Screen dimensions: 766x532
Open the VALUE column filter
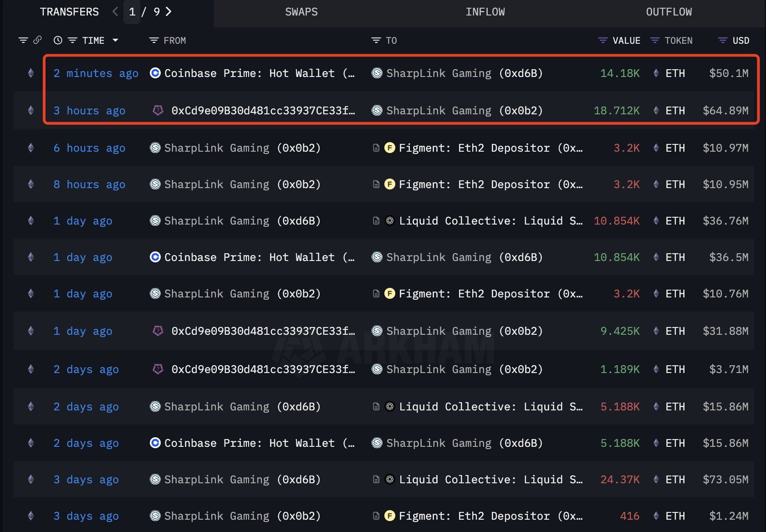point(603,41)
